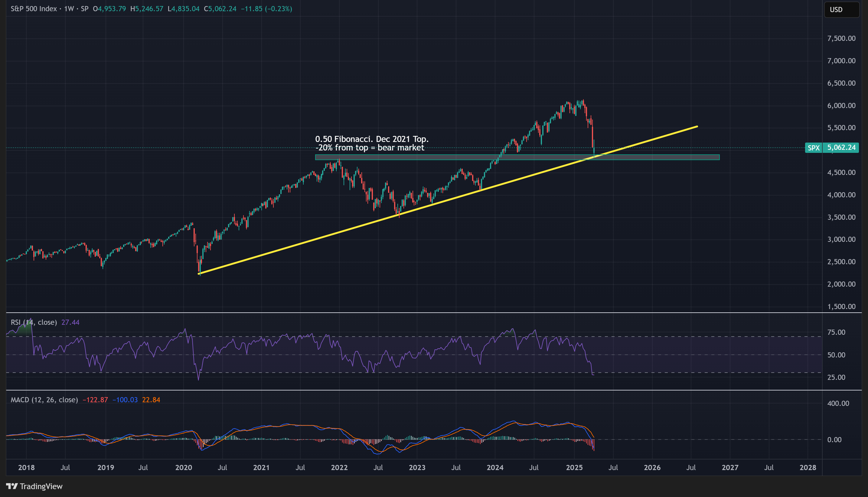868x497 pixels.
Task: Click the open price O4,953.79
Action: 109,9
